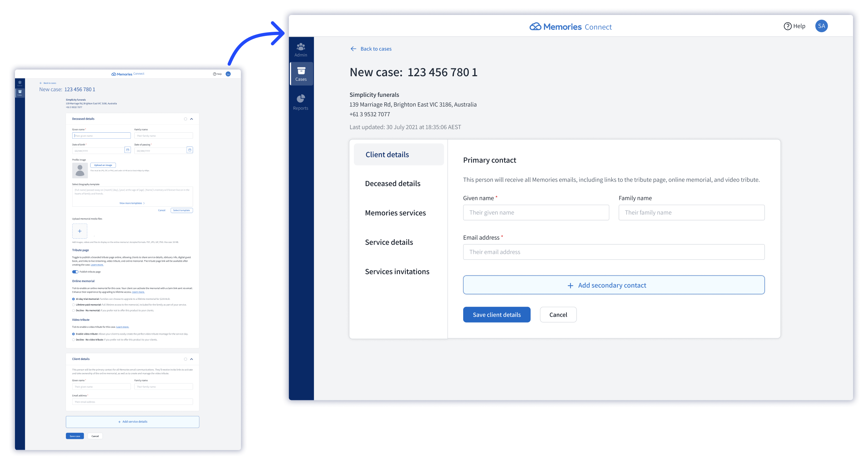Image resolution: width=868 pixels, height=465 pixels.
Task: Expand View more templates chevron link
Action: point(132,203)
